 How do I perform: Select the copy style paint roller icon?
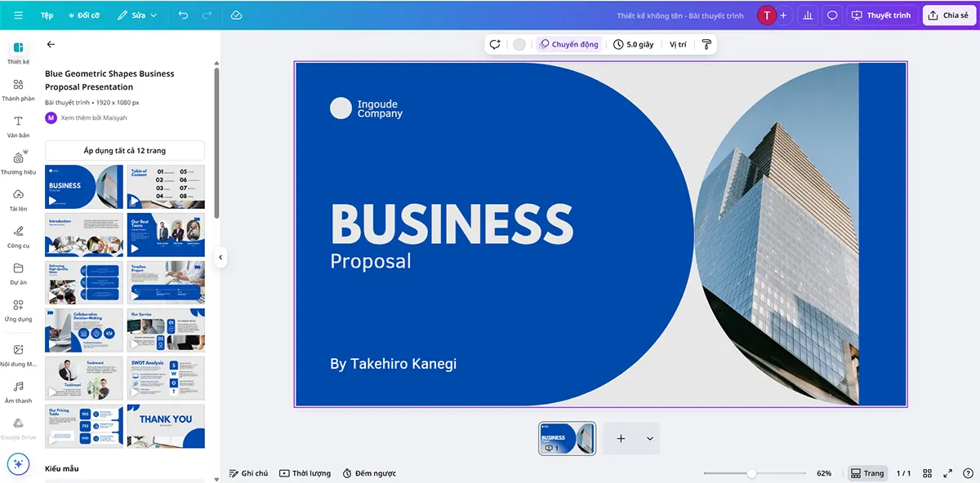click(x=706, y=44)
